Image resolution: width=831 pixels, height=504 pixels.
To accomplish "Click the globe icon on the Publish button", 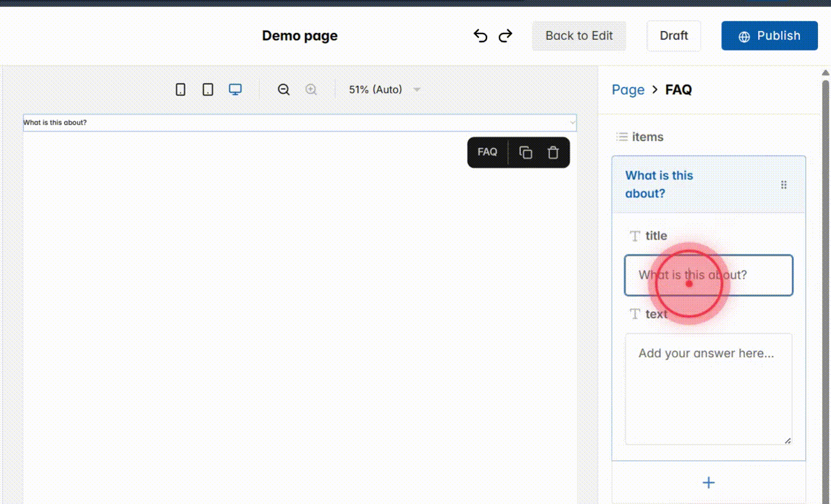I will point(743,35).
